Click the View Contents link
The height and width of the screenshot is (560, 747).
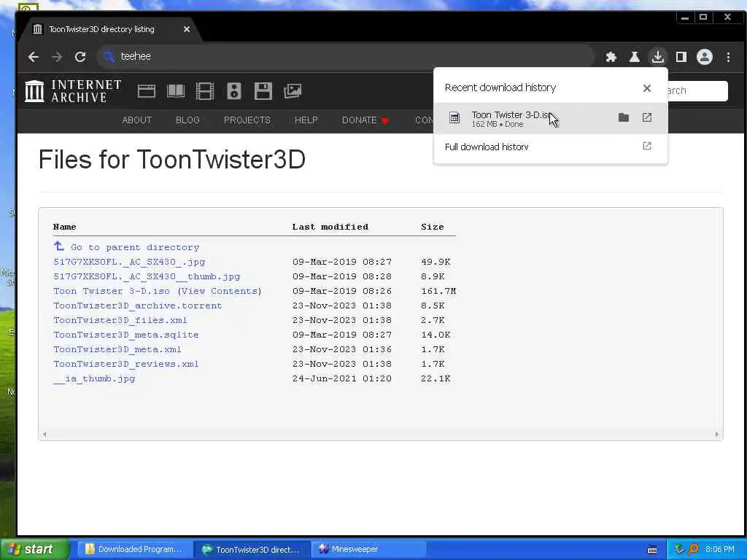(219, 291)
